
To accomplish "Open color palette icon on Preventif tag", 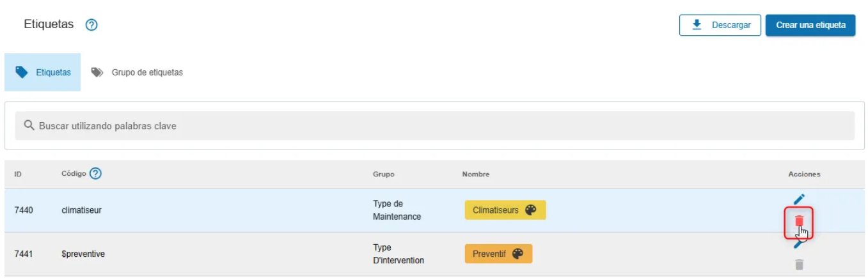I will coord(517,254).
